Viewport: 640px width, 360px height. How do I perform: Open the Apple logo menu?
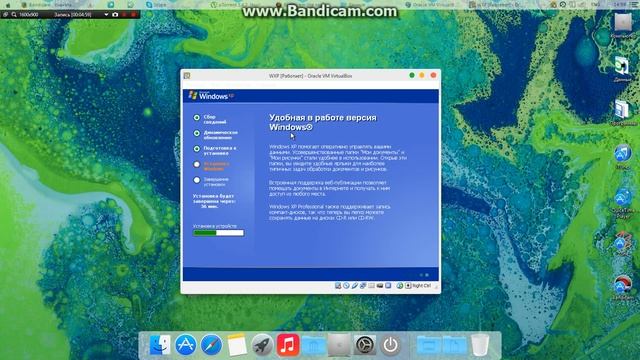8,5
